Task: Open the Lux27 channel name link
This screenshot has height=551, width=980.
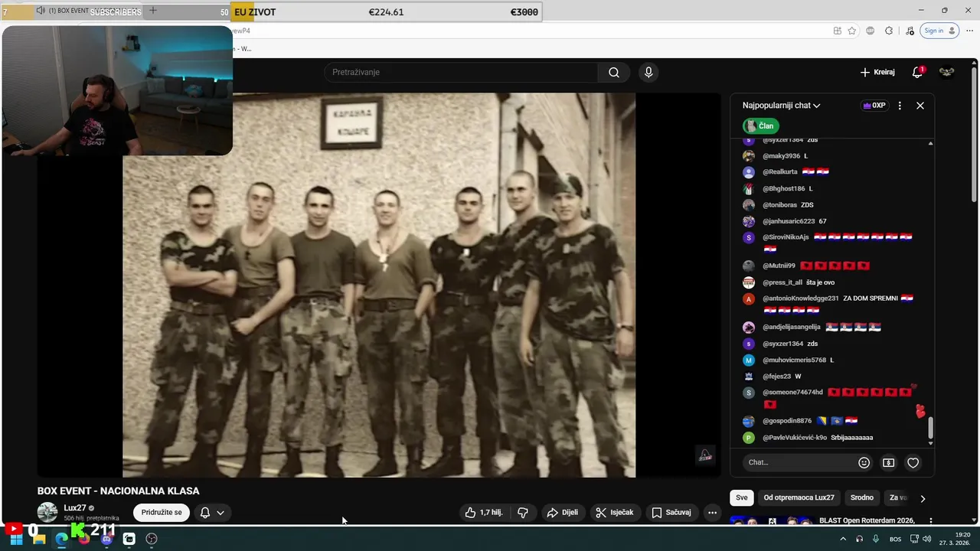Action: (x=75, y=508)
